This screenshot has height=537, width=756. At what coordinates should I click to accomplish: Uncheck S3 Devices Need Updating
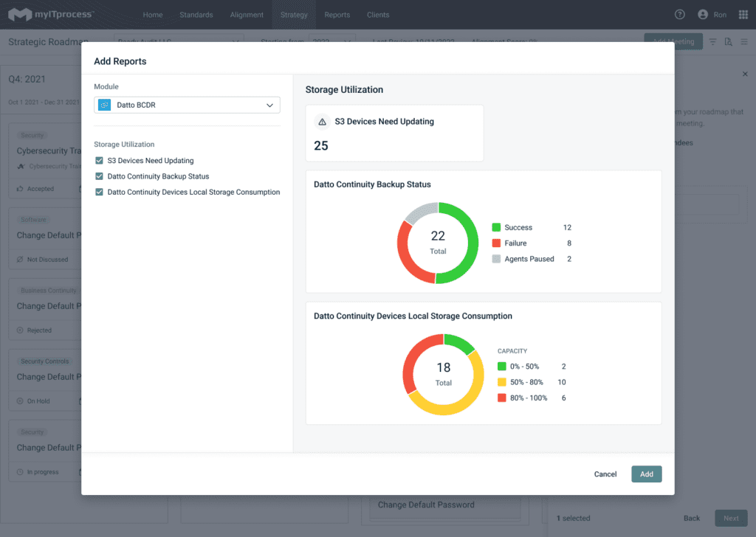[99, 160]
